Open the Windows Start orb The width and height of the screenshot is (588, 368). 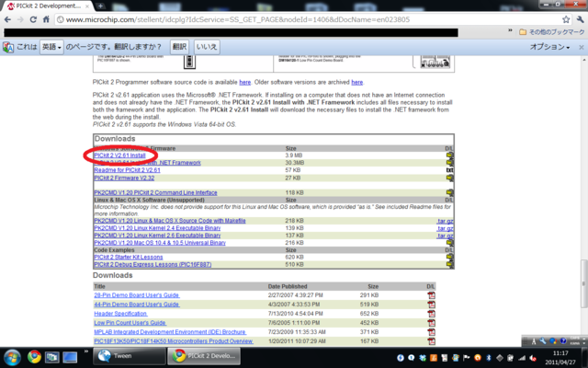[12, 357]
